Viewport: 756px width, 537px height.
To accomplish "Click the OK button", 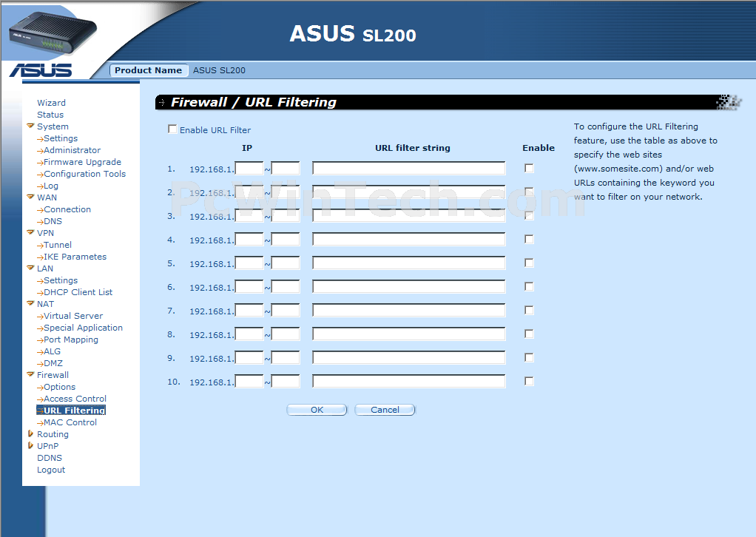I will (x=317, y=410).
